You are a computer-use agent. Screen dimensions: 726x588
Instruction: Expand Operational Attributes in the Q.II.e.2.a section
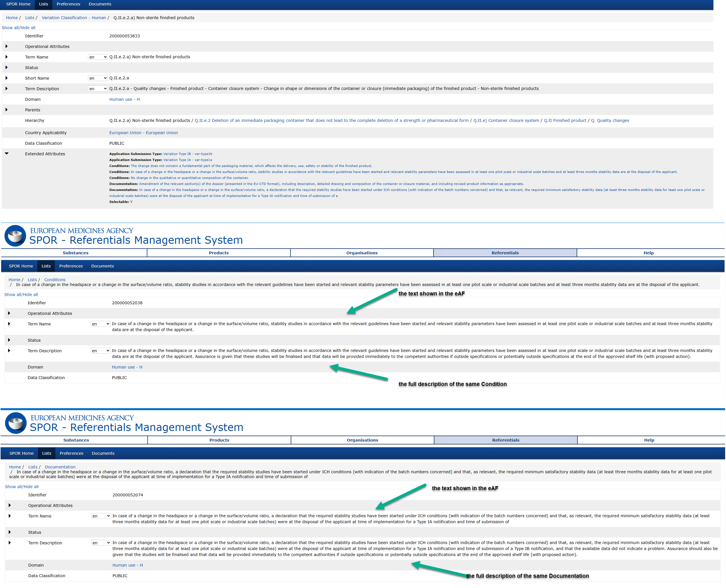click(x=7, y=47)
